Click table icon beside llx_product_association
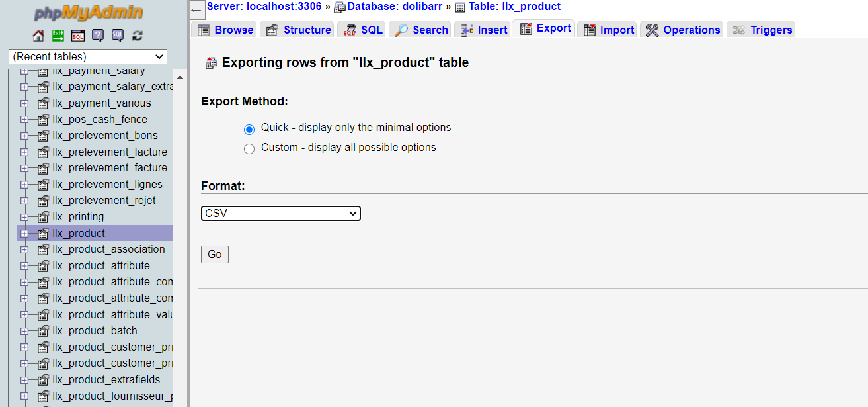The height and width of the screenshot is (407, 868). [43, 249]
